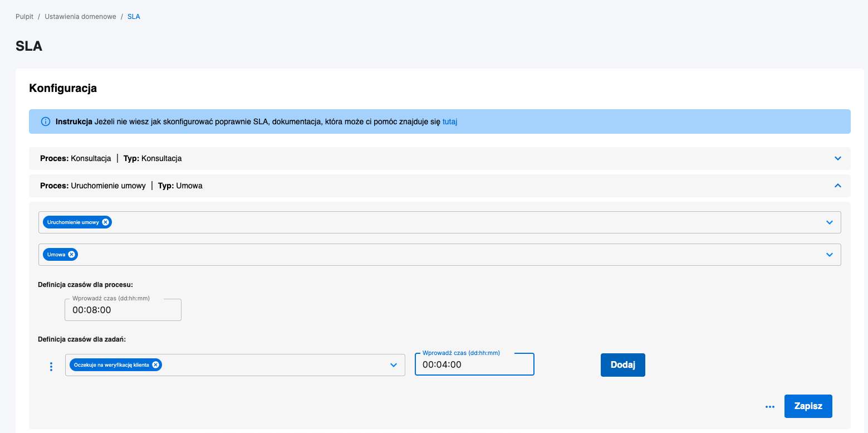The width and height of the screenshot is (868, 433).
Task: Save configuration with Zapisz button
Action: click(x=808, y=406)
